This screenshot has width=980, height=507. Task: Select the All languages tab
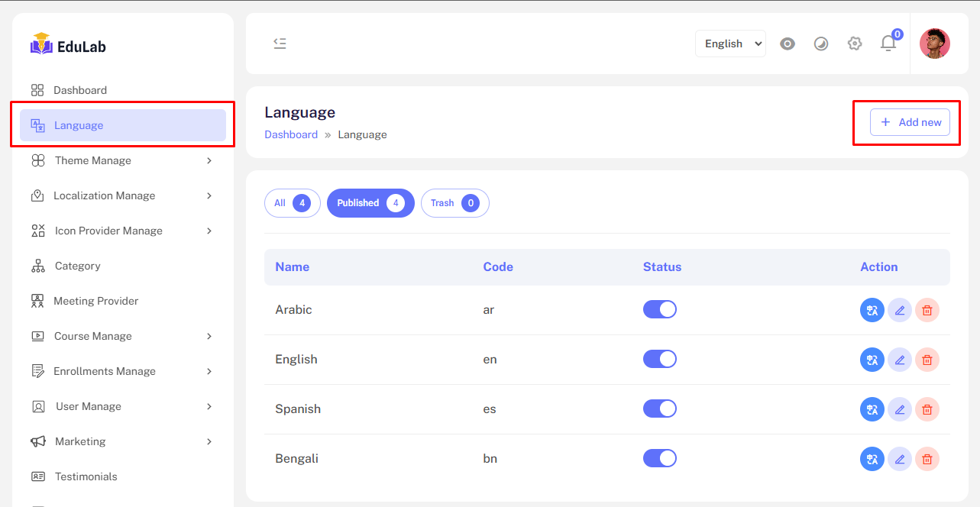point(292,203)
